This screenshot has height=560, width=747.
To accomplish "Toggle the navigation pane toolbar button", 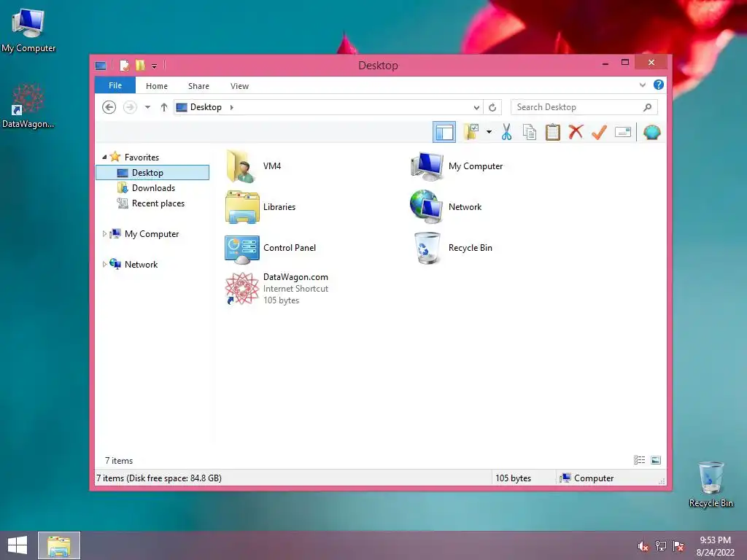I will pyautogui.click(x=444, y=133).
